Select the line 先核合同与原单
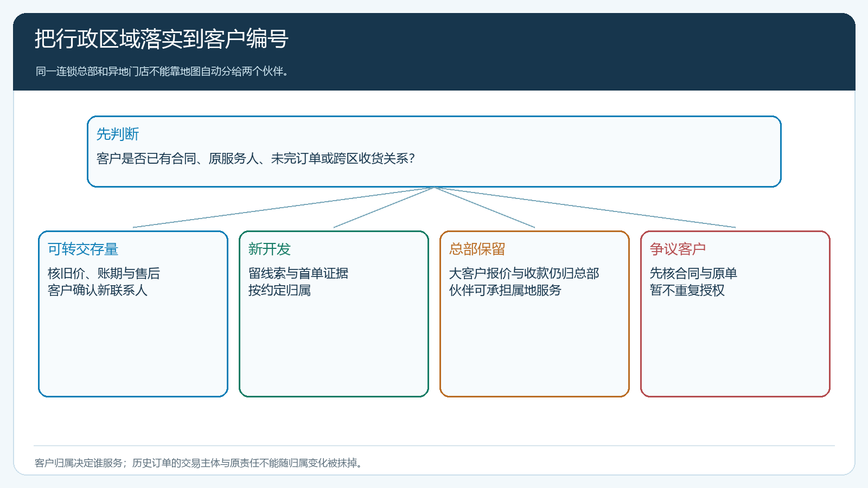 click(x=693, y=273)
